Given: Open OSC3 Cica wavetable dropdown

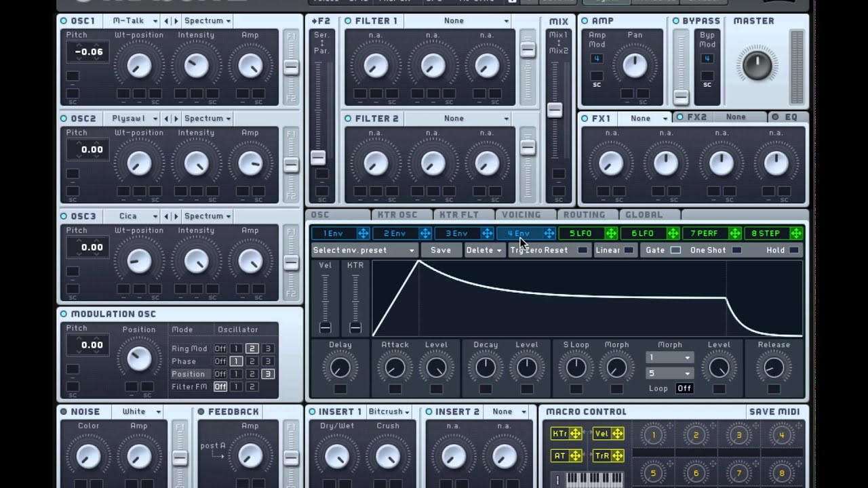Looking at the screenshot, I should pos(135,216).
